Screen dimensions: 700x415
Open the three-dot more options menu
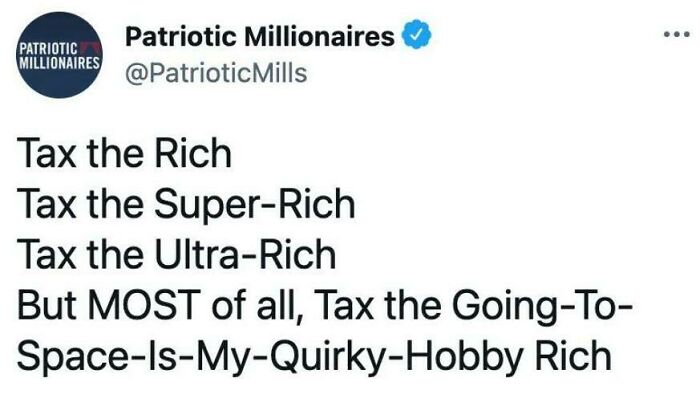(676, 34)
